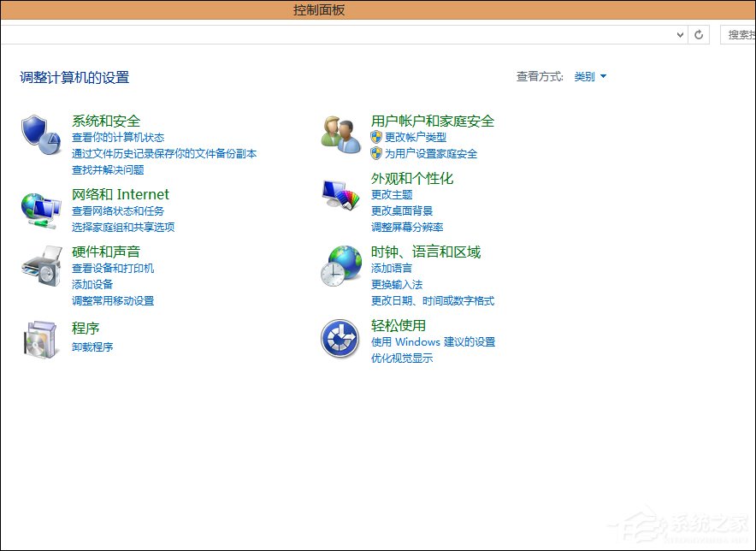Screen dimensions: 756x551
Task: Click the 轻松使用 accessibility icon
Action: pos(340,339)
